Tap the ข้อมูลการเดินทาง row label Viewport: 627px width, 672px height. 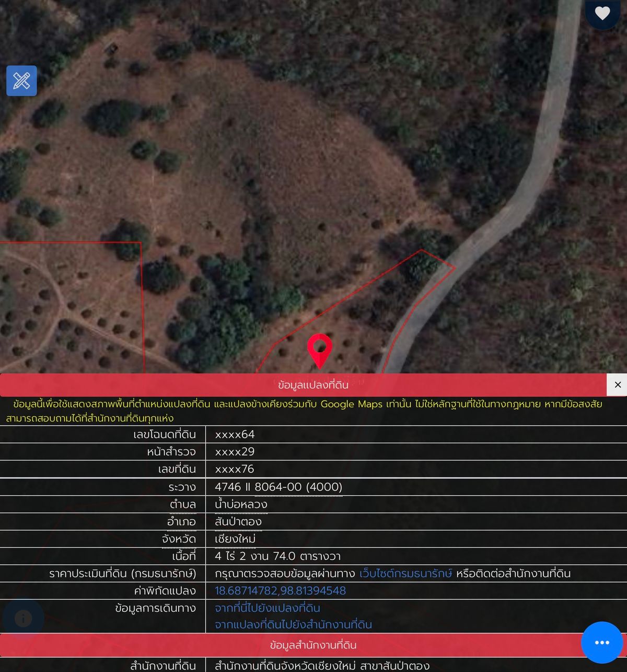[156, 608]
